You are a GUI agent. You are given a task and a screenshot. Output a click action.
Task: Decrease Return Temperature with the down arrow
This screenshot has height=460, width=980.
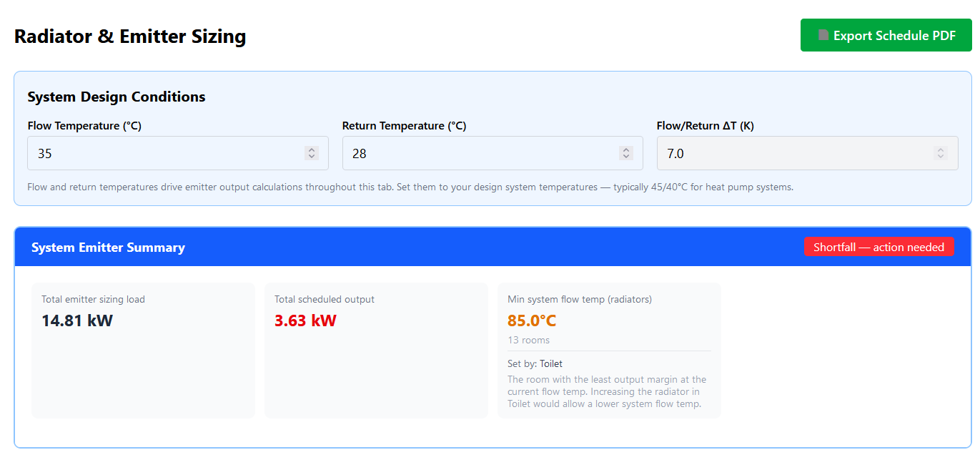tap(625, 157)
